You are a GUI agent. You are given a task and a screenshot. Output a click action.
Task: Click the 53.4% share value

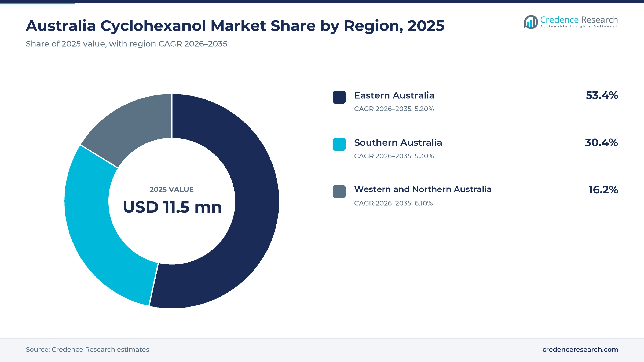pos(602,95)
